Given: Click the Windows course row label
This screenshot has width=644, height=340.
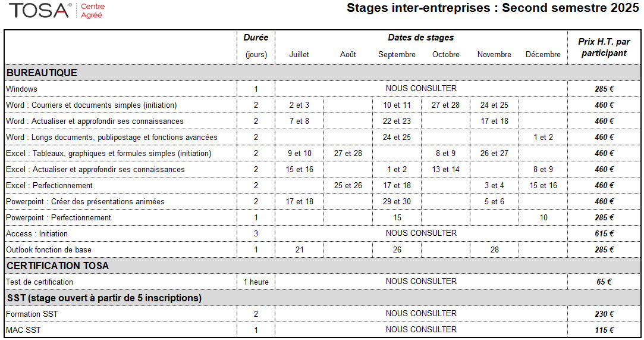Looking at the screenshot, I should [x=21, y=89].
